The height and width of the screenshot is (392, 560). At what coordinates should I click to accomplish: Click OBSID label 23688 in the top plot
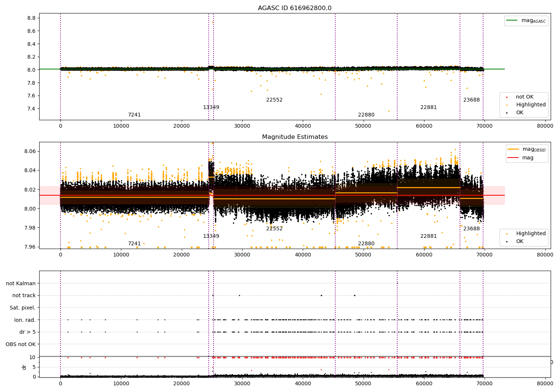pos(472,100)
